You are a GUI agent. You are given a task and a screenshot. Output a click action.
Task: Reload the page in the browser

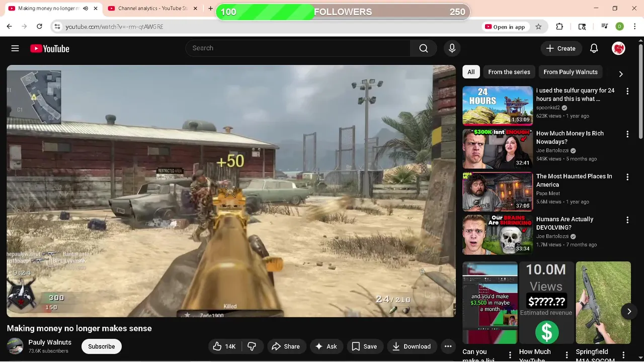pyautogui.click(x=39, y=27)
